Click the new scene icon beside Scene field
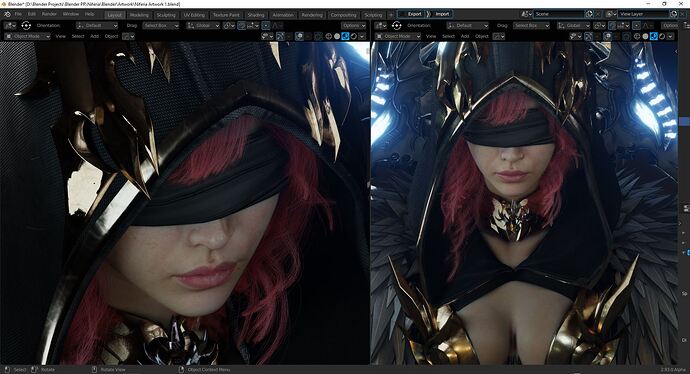690x374 pixels. 590,14
